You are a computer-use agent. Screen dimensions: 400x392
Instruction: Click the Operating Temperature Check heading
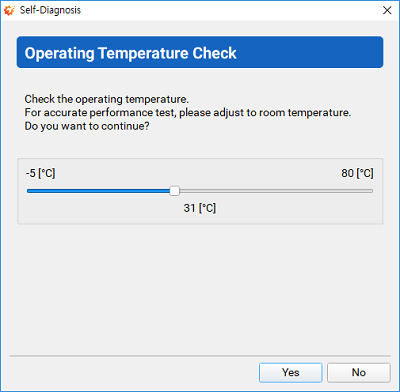(x=130, y=53)
